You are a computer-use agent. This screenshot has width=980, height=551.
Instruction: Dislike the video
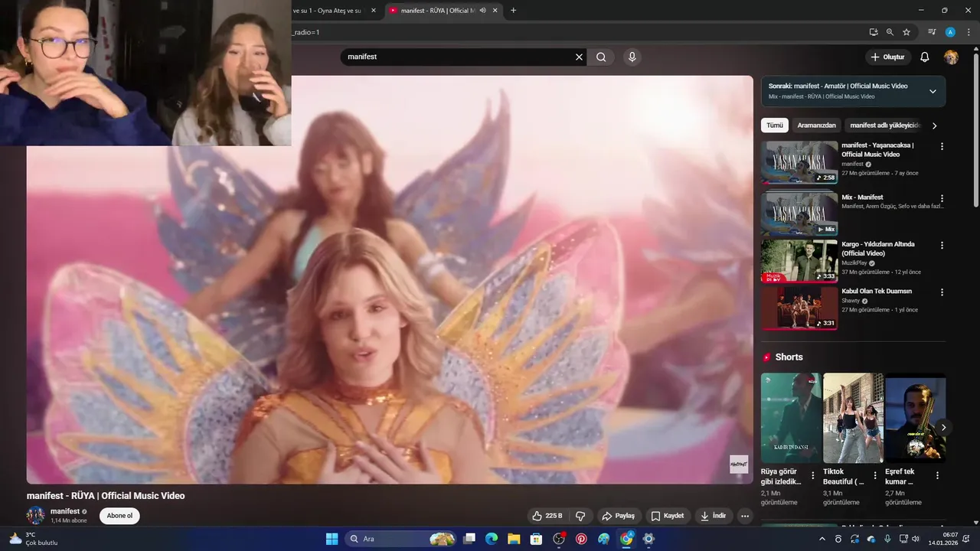580,516
